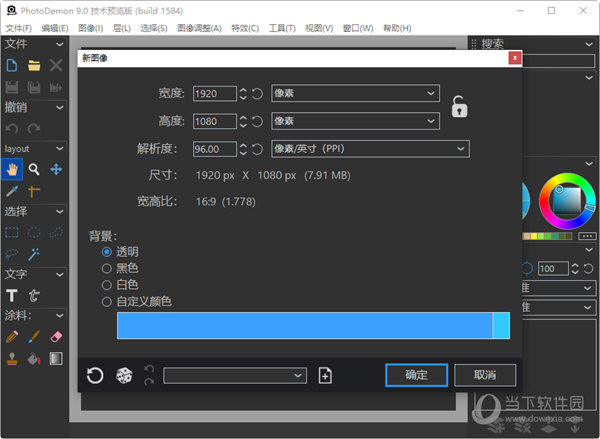The width and height of the screenshot is (600, 439).
Task: Click the Save preset page icon
Action: tap(325, 375)
